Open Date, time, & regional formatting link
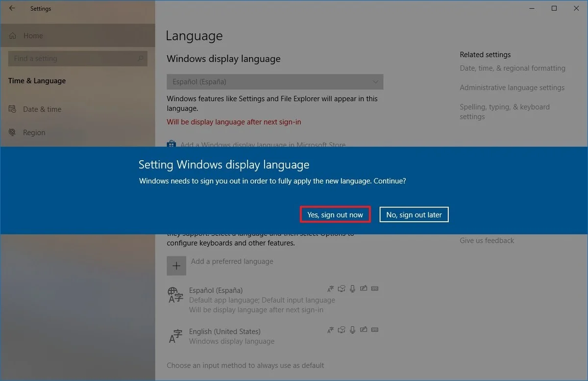The height and width of the screenshot is (381, 588). [x=512, y=68]
